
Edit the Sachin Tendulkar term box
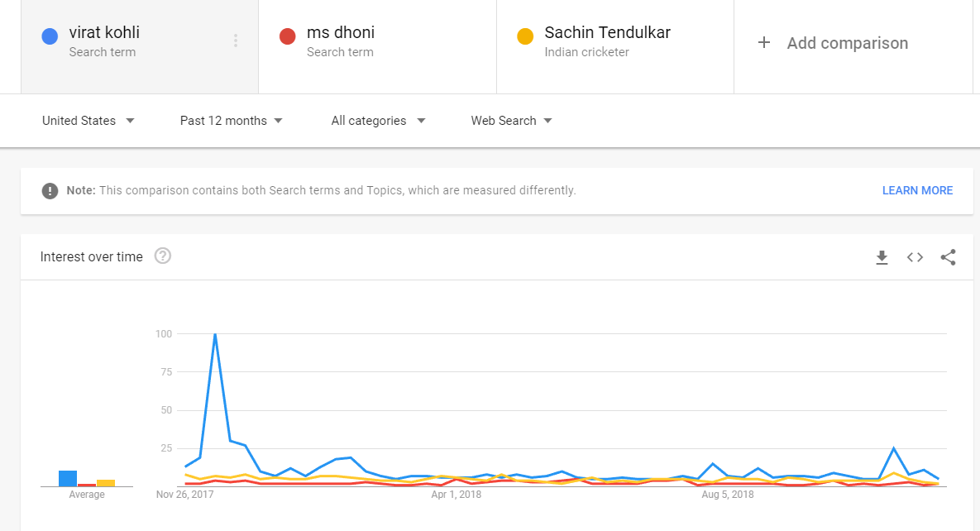[615, 46]
